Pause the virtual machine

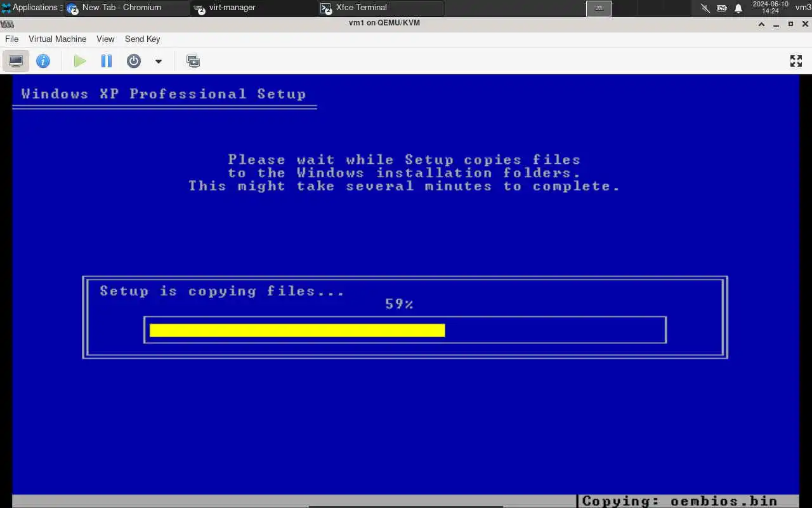tap(107, 61)
